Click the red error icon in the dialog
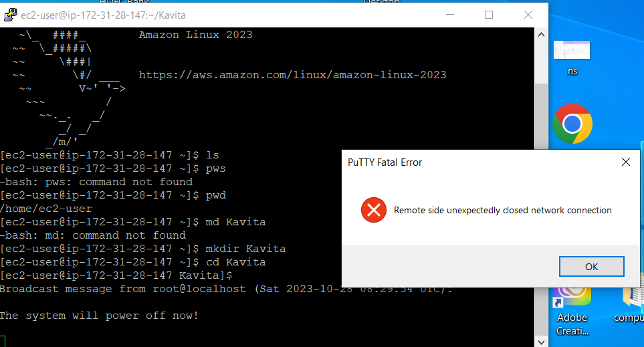Screen dimensions: 644x347 (374, 210)
